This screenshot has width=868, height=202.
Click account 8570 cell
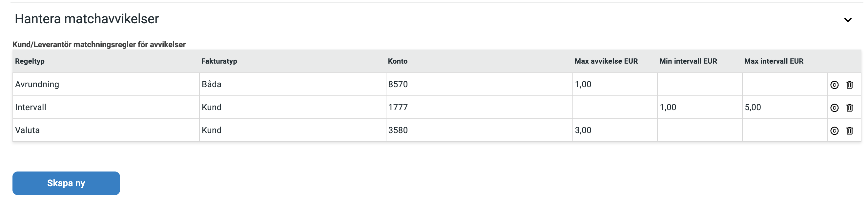(479, 85)
